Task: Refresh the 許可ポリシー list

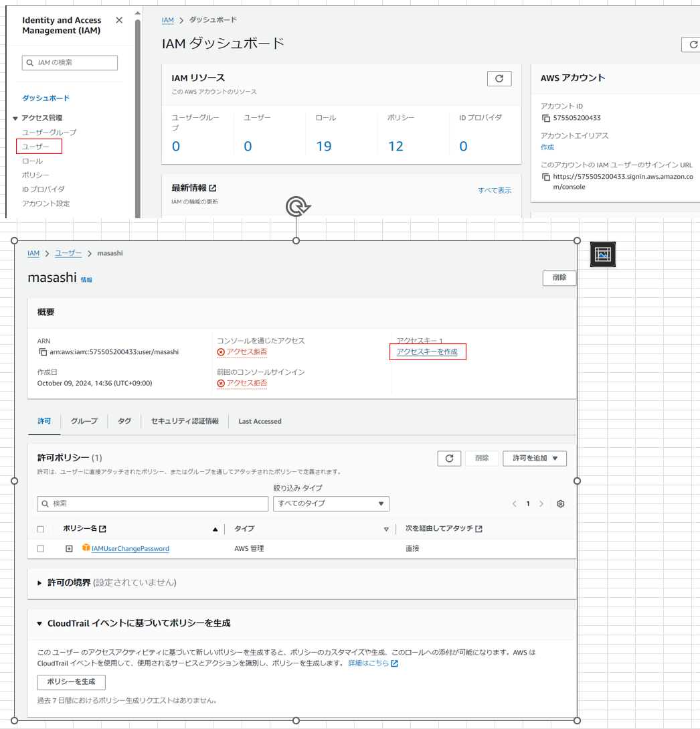Action: point(449,459)
